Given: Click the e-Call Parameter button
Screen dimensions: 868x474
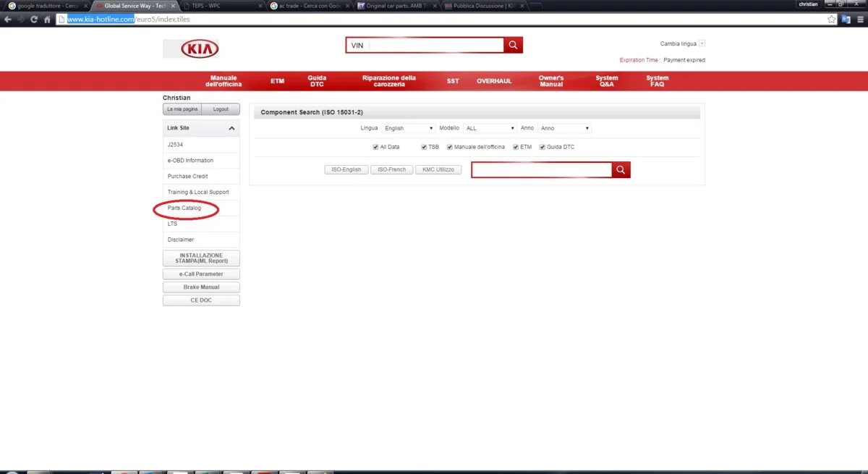Looking at the screenshot, I should click(201, 274).
